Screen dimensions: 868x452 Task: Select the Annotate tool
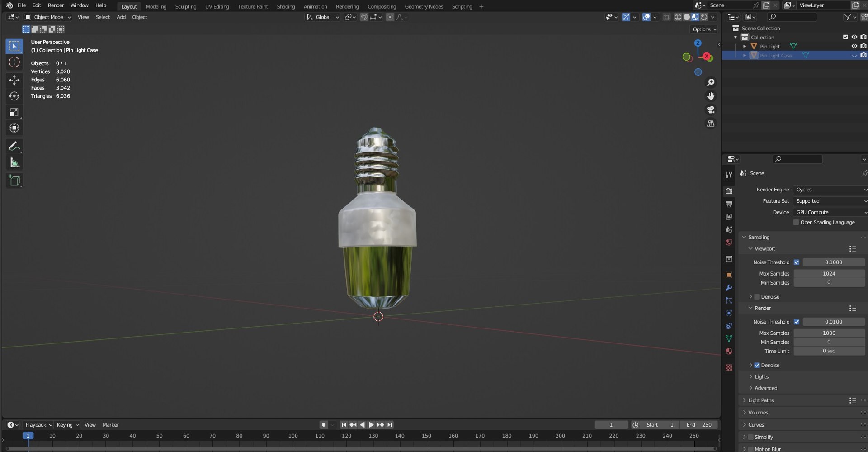pyautogui.click(x=14, y=146)
